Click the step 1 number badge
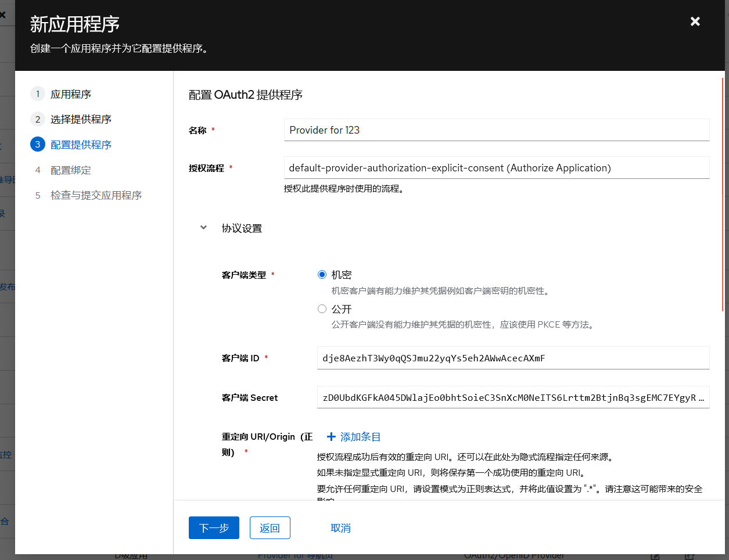729x560 pixels. click(x=38, y=94)
